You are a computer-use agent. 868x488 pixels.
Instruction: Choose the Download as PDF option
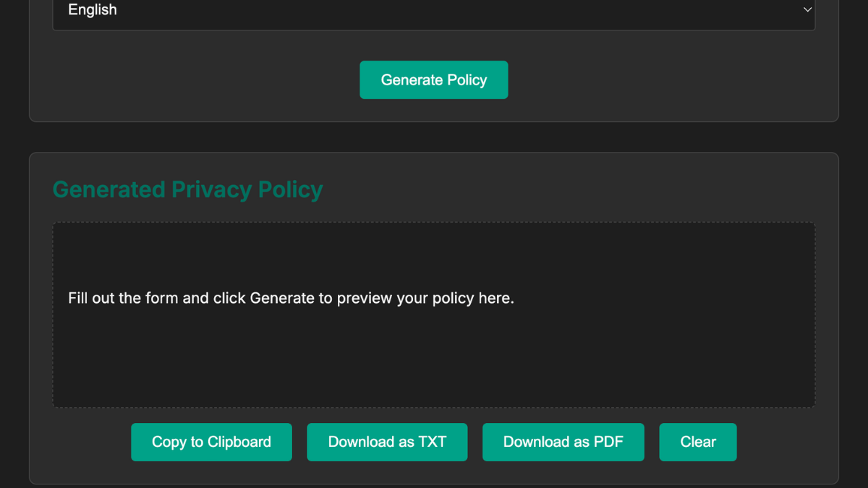pyautogui.click(x=563, y=442)
